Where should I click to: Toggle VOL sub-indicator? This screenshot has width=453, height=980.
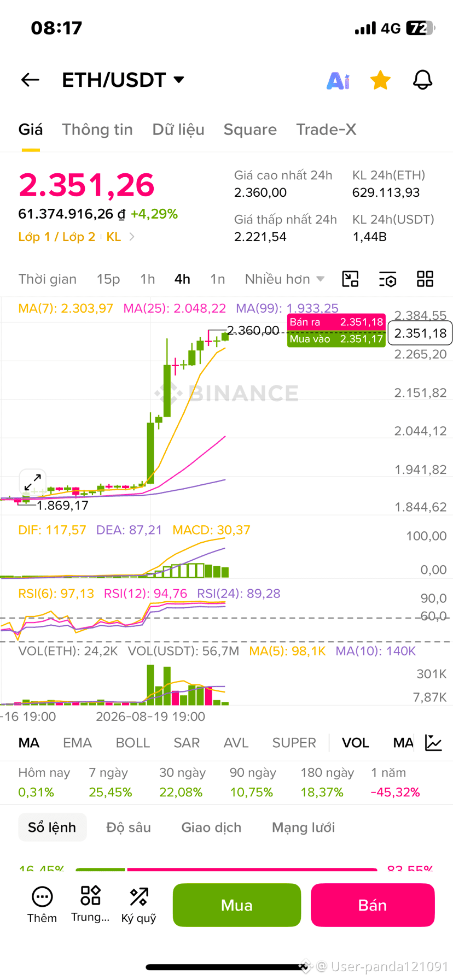coord(356,743)
